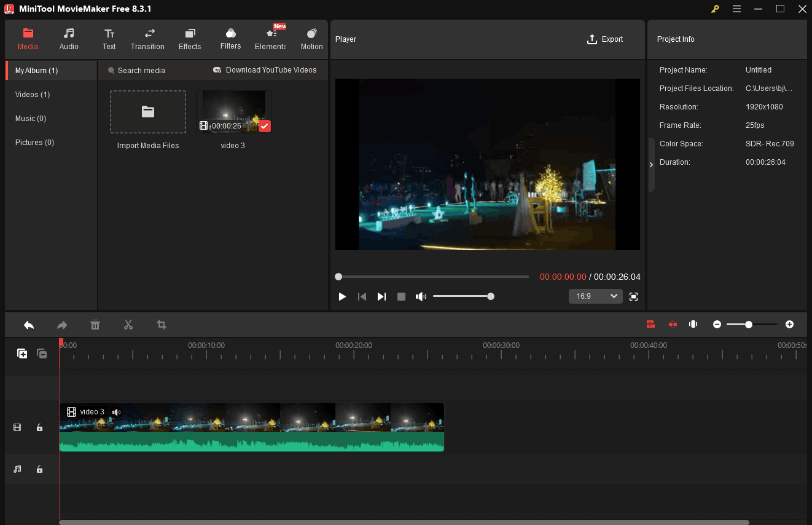The image size is (812, 525).
Task: Delete the selected clip
Action: (95, 325)
